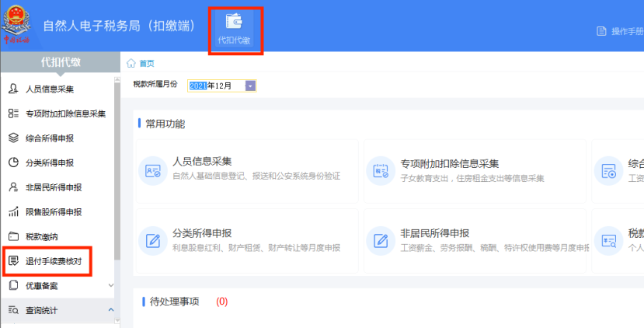The height and width of the screenshot is (328, 644).
Task: Open the 操作手册 link
Action: click(627, 31)
